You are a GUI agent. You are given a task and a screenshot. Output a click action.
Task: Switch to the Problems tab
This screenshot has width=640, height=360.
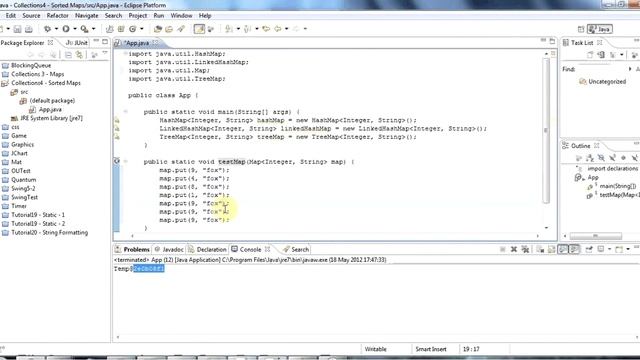coord(132,249)
